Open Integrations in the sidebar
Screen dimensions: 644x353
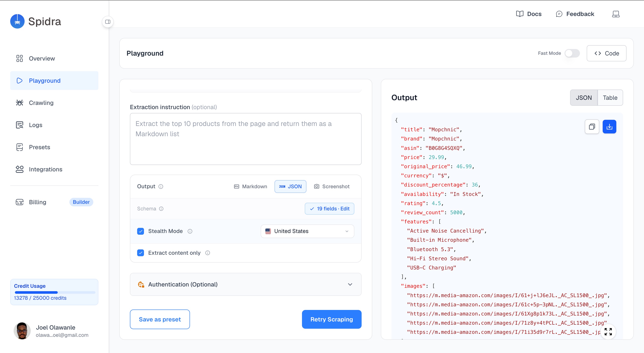pyautogui.click(x=54, y=169)
